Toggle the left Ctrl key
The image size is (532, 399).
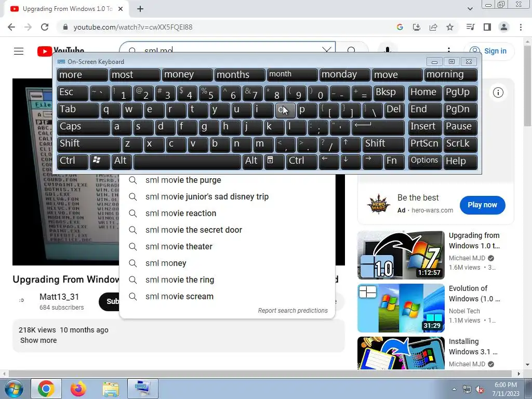(73, 161)
